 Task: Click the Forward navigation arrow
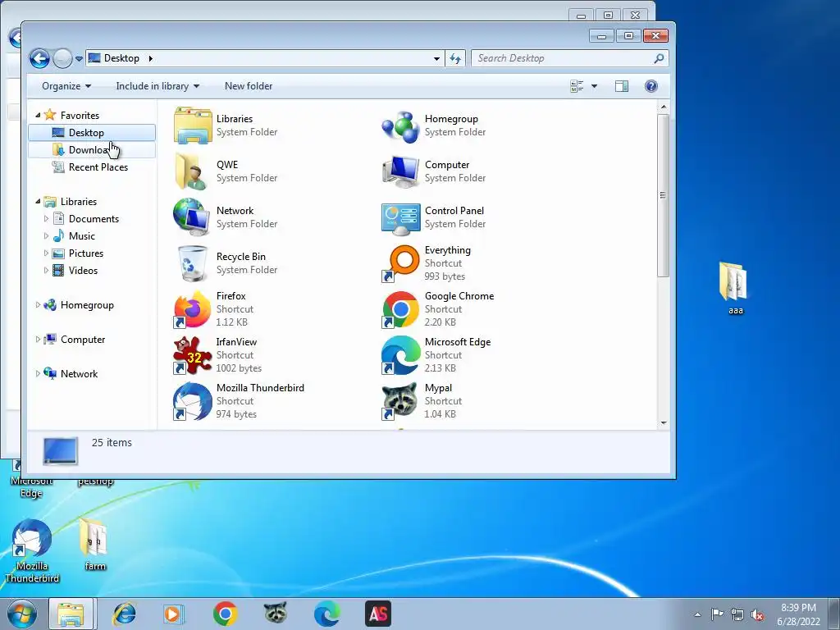62,58
